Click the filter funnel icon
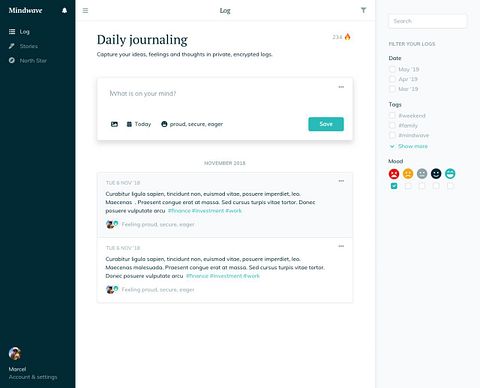 tap(364, 10)
